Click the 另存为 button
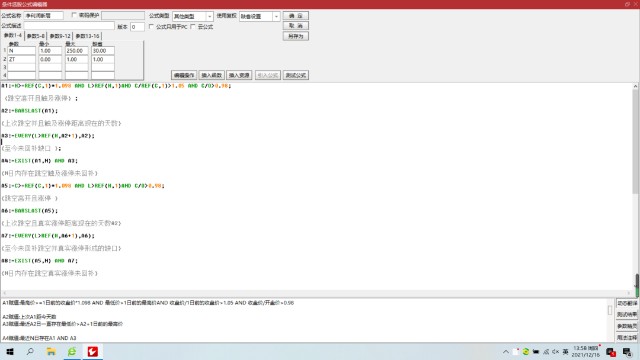 [x=296, y=36]
